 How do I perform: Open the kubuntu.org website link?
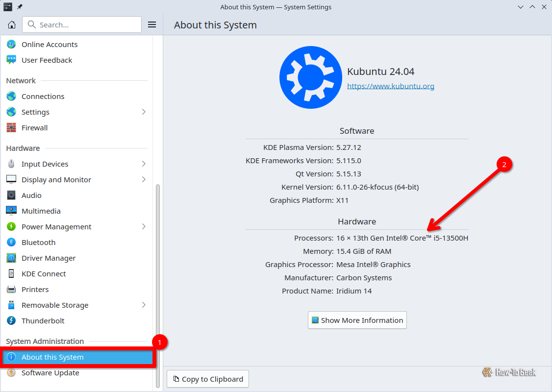[390, 86]
